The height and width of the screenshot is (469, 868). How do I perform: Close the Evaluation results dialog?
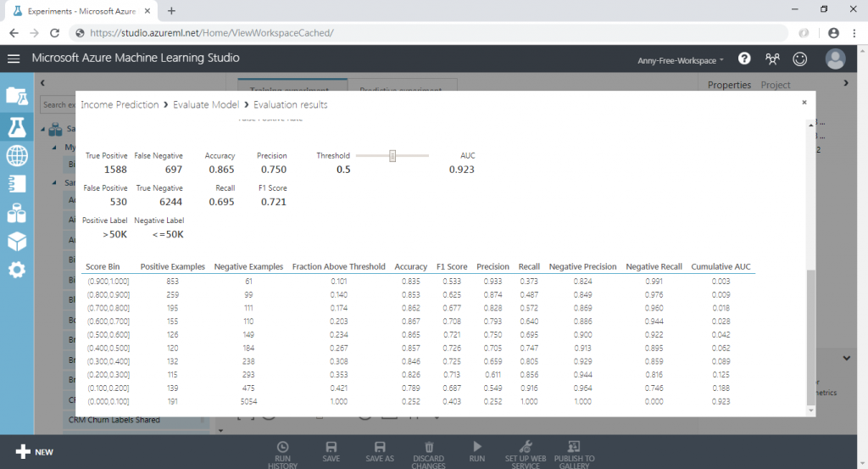pos(804,103)
